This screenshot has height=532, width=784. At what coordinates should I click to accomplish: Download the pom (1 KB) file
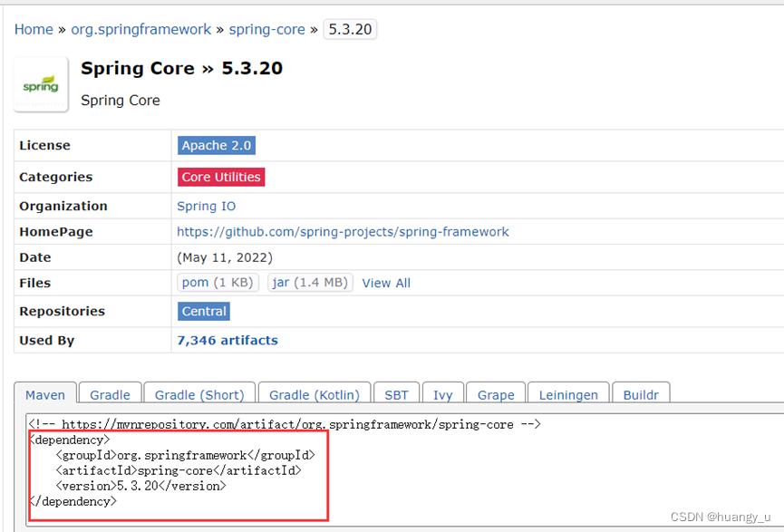pyautogui.click(x=218, y=283)
